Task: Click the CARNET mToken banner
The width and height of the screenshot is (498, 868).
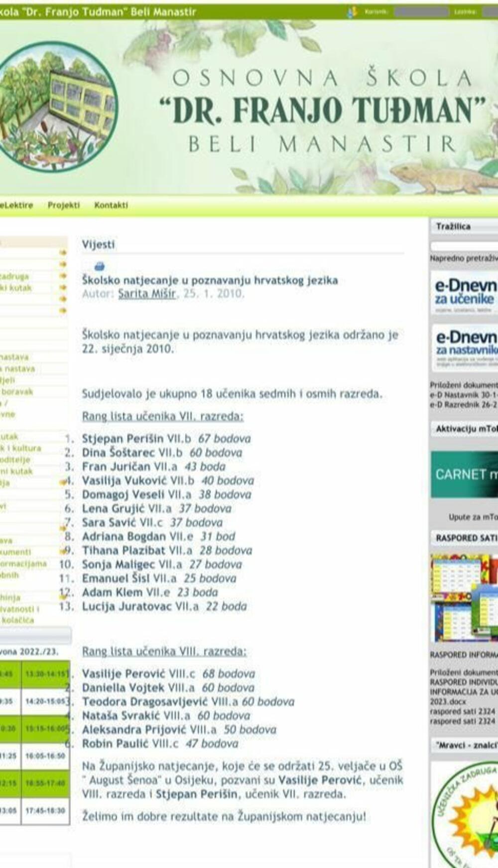Action: tap(465, 474)
